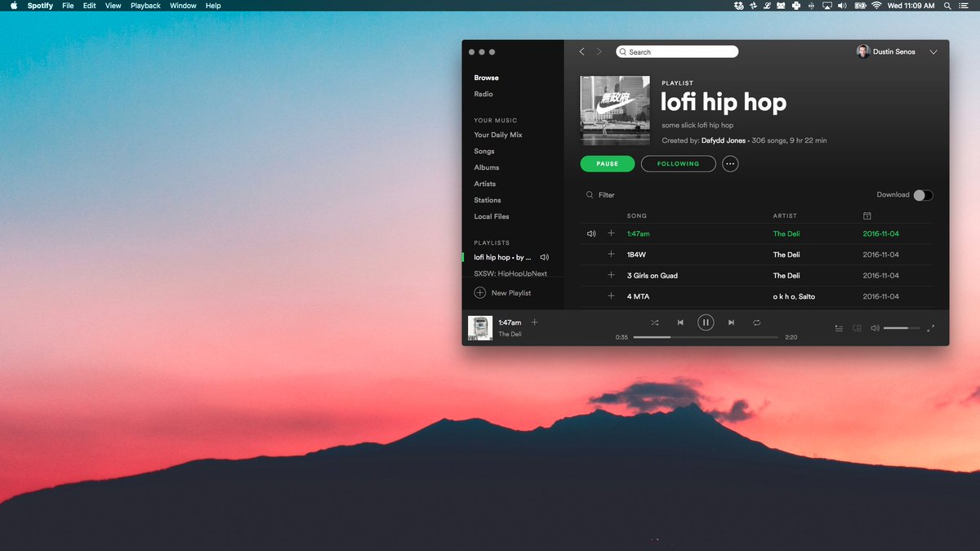
Task: Open the play queue
Action: point(839,328)
